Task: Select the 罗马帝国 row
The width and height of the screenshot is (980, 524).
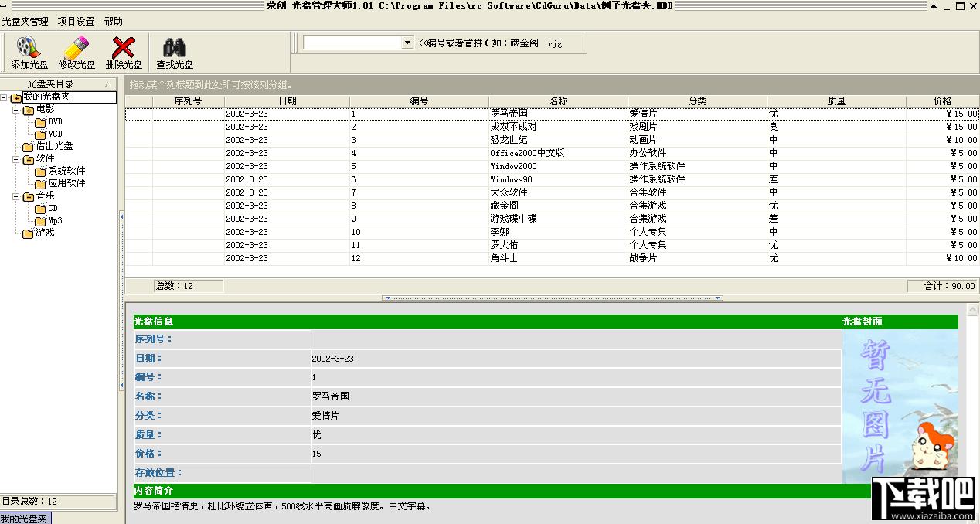Action: [552, 114]
